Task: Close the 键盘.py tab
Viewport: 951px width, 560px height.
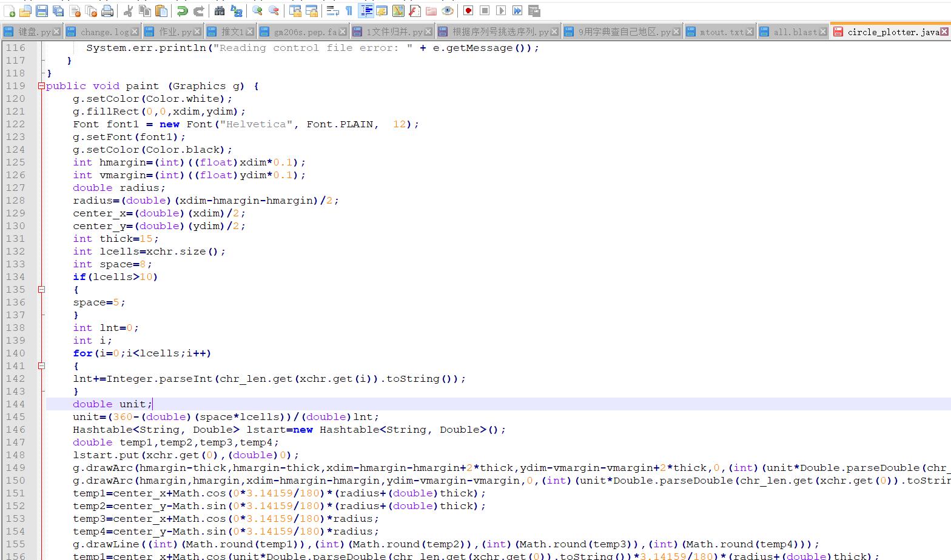Action: pyautogui.click(x=56, y=32)
